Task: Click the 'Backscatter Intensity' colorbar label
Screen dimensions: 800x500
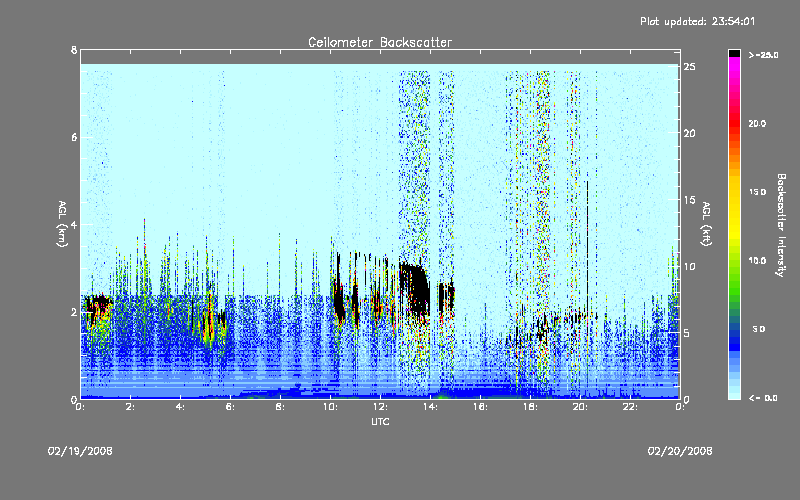Action: coord(781,225)
